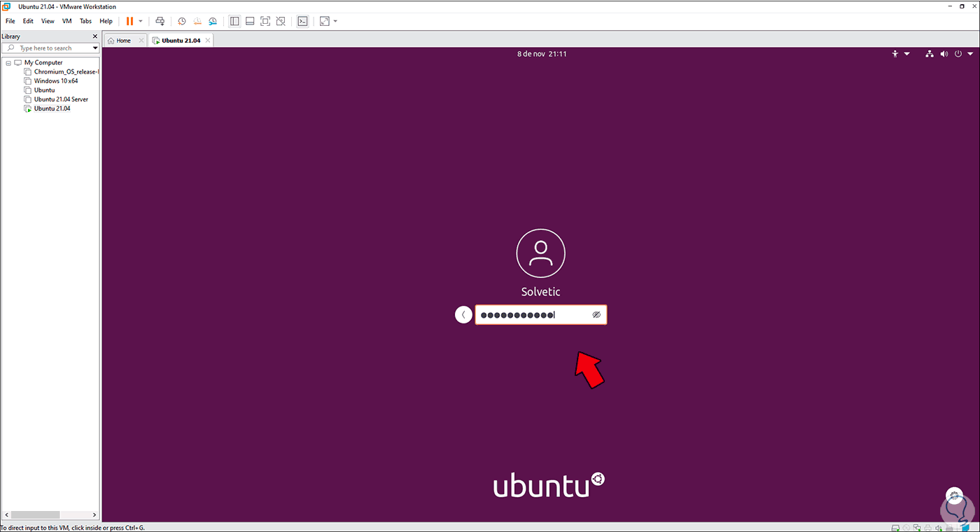Open the Help menu
The image size is (980, 532).
(106, 21)
